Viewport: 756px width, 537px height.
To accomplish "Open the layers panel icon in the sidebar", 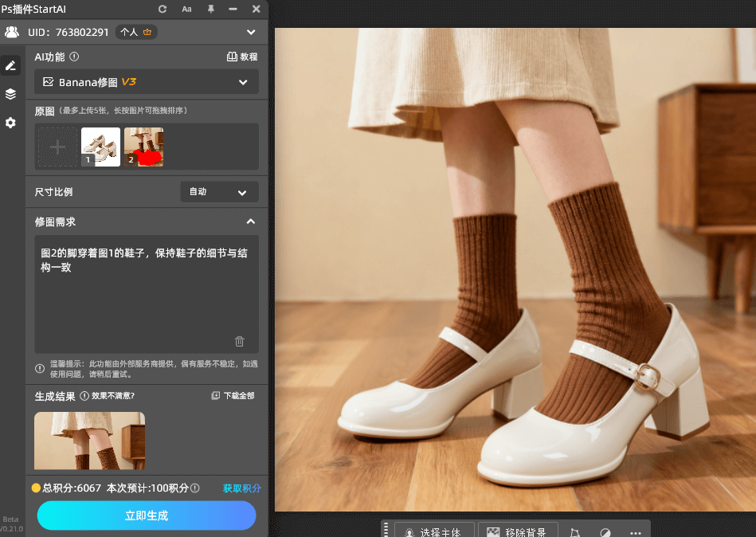I will (x=10, y=94).
